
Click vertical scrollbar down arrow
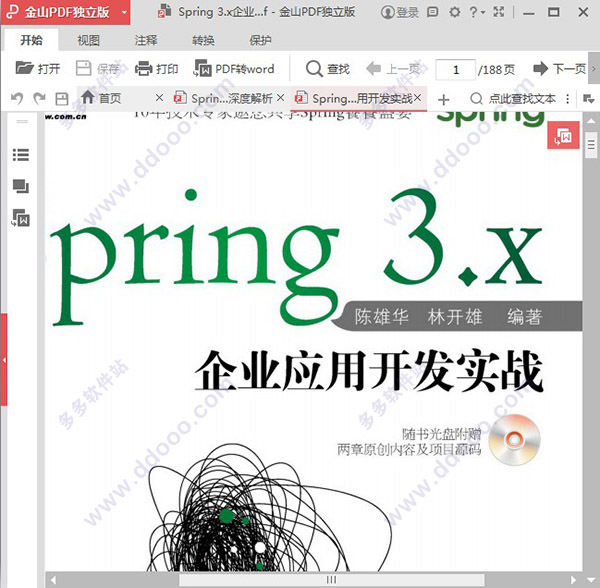click(x=591, y=579)
